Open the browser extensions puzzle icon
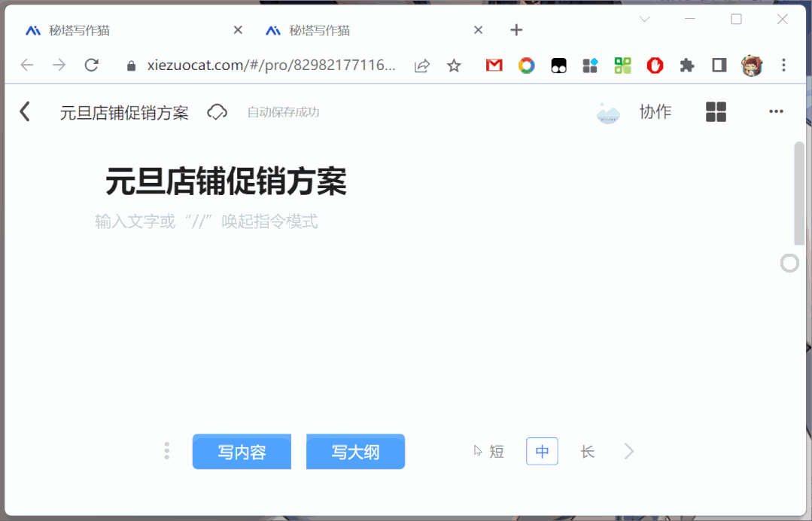The width and height of the screenshot is (812, 521). click(x=686, y=66)
